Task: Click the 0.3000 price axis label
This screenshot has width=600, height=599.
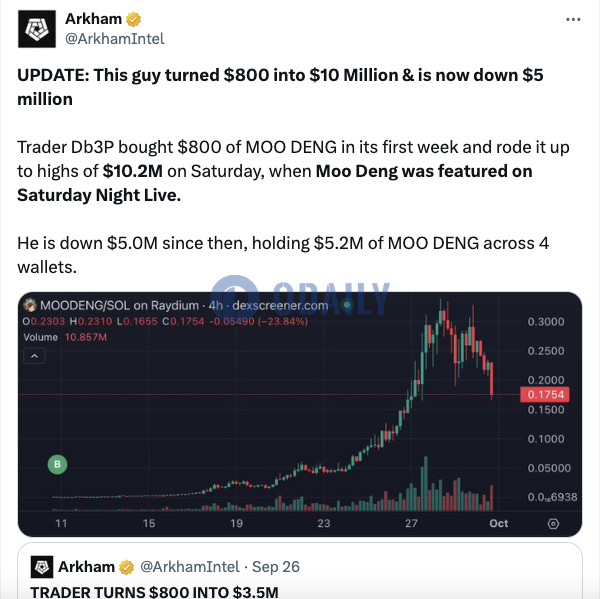Action: 546,322
